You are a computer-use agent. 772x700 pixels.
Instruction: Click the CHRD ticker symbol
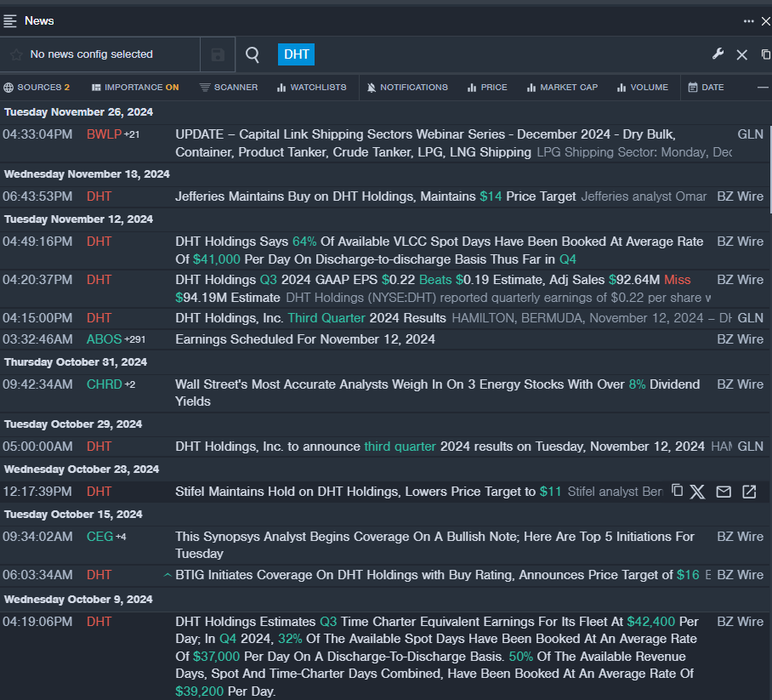coord(105,384)
